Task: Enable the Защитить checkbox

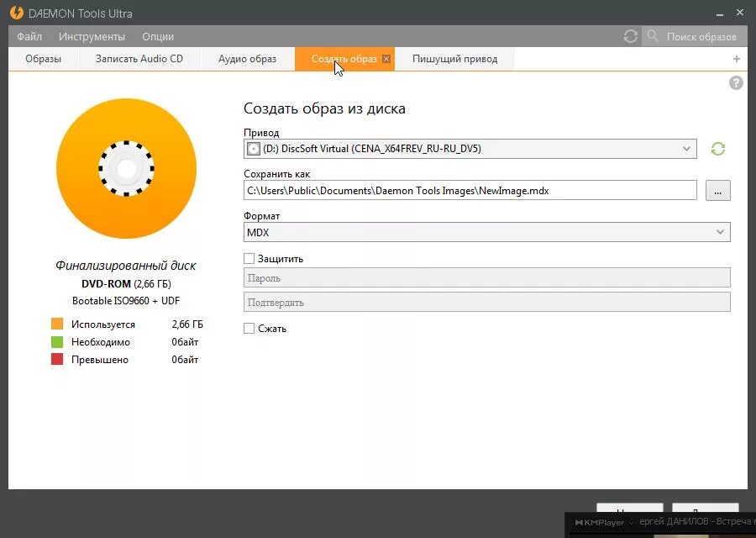Action: tap(249, 259)
